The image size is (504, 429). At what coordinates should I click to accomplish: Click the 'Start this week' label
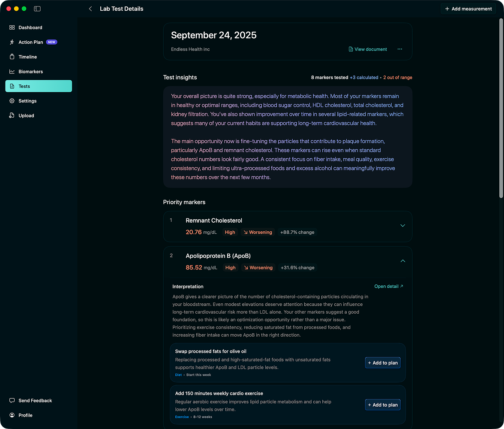point(199,375)
